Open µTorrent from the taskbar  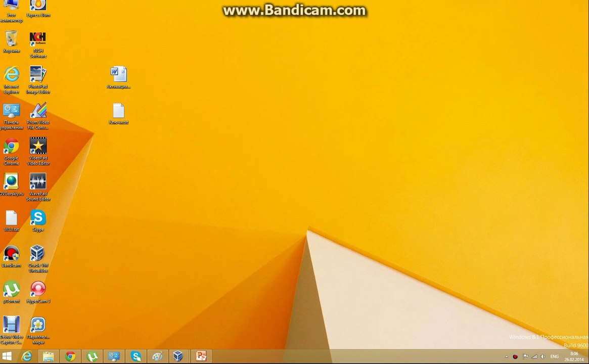click(x=92, y=356)
